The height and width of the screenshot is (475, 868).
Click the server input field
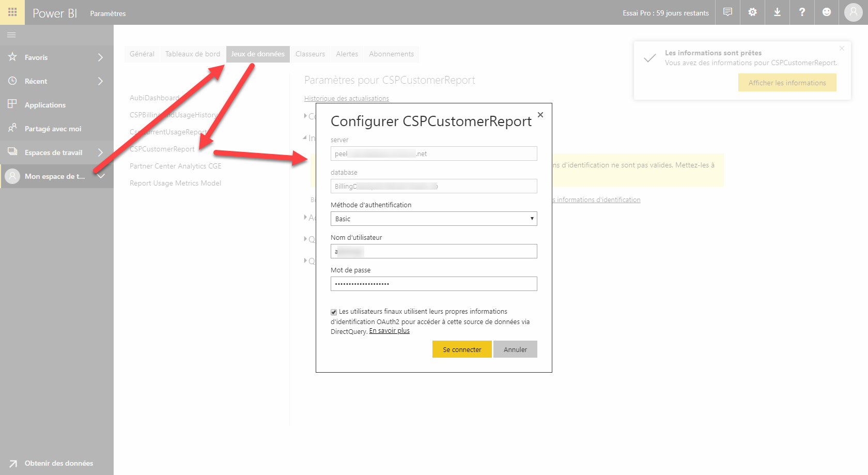(x=434, y=154)
